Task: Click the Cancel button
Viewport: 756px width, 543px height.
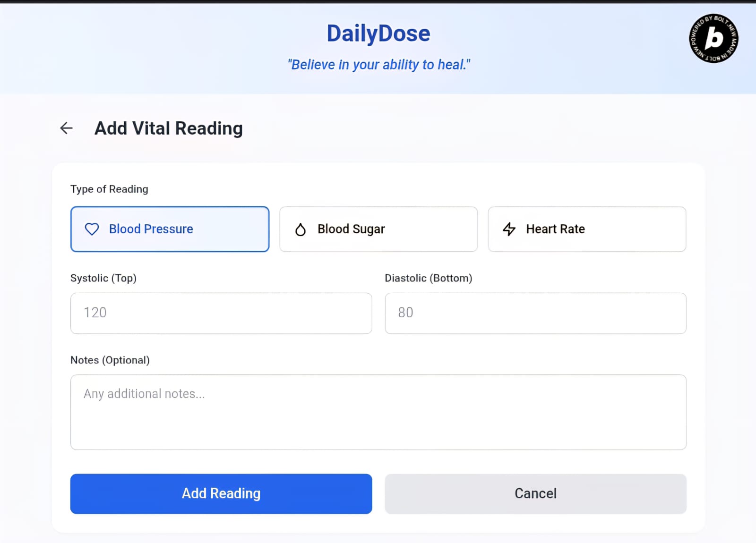Action: click(x=536, y=494)
